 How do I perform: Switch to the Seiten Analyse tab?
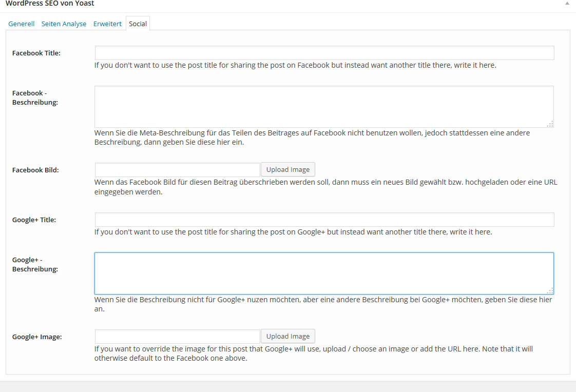click(64, 24)
